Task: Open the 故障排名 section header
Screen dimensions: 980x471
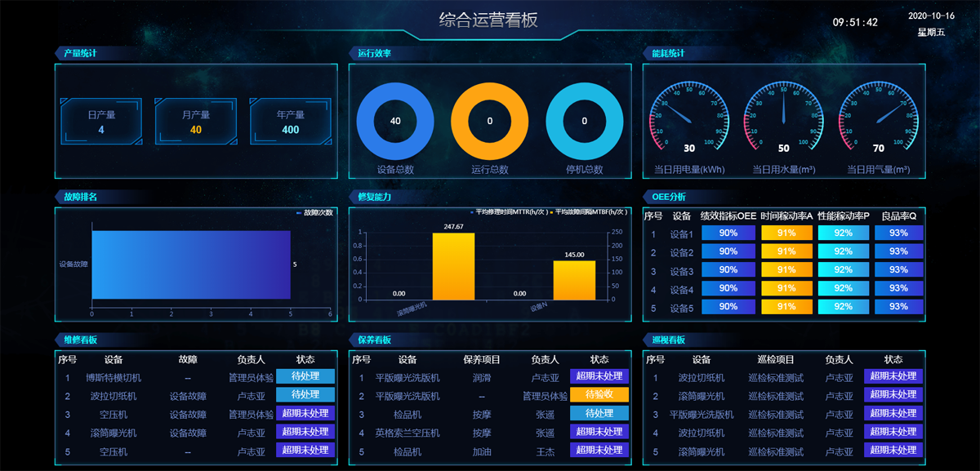Action: coord(80,197)
